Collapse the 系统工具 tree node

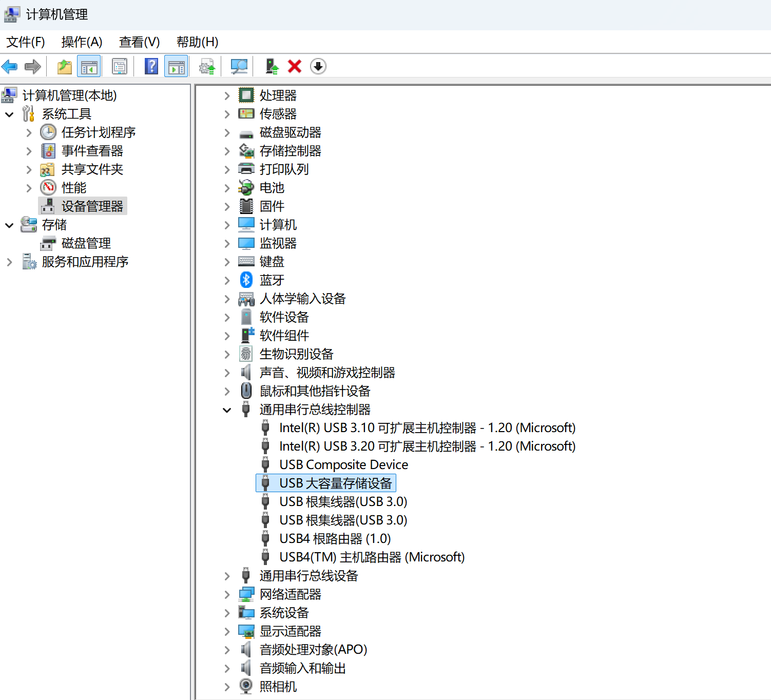pyautogui.click(x=9, y=114)
